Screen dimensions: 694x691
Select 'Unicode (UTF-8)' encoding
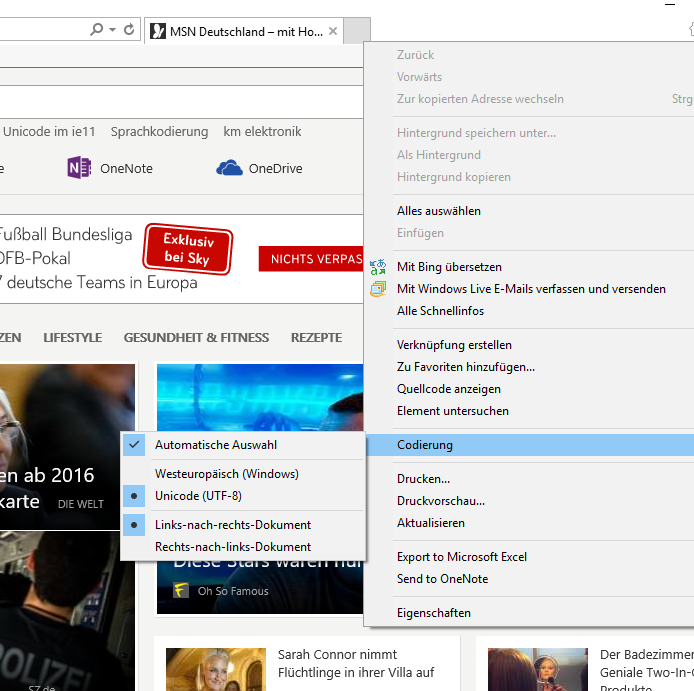243,496
